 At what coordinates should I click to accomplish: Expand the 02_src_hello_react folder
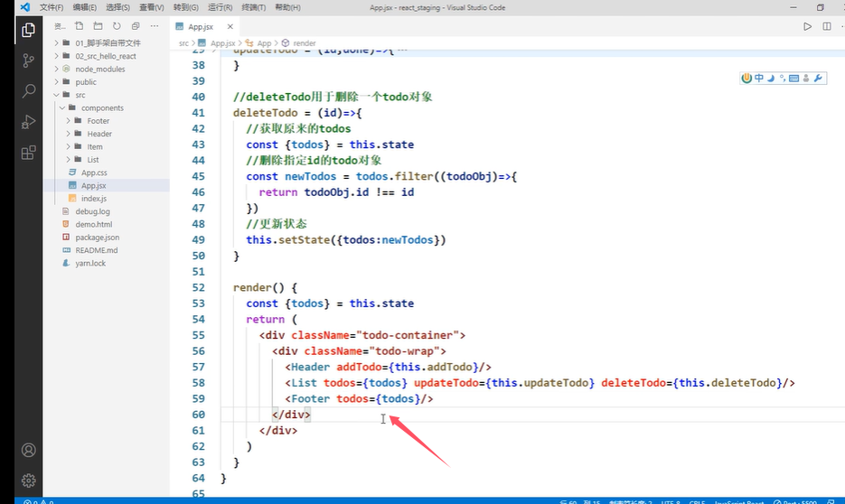pyautogui.click(x=106, y=56)
